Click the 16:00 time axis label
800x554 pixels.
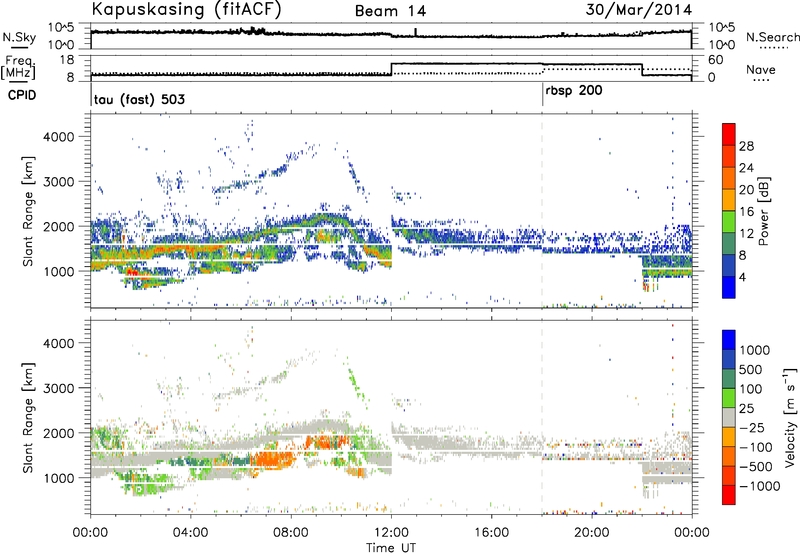click(x=491, y=533)
